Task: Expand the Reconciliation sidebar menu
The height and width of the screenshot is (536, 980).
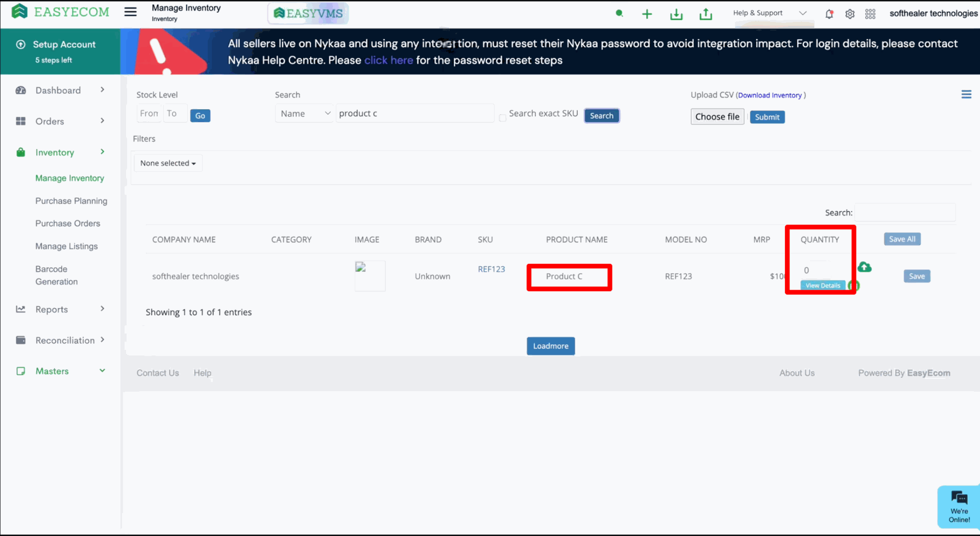Action: tap(60, 340)
